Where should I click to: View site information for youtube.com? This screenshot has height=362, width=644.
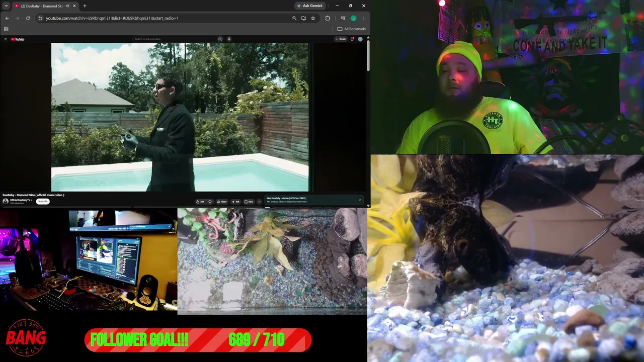40,18
